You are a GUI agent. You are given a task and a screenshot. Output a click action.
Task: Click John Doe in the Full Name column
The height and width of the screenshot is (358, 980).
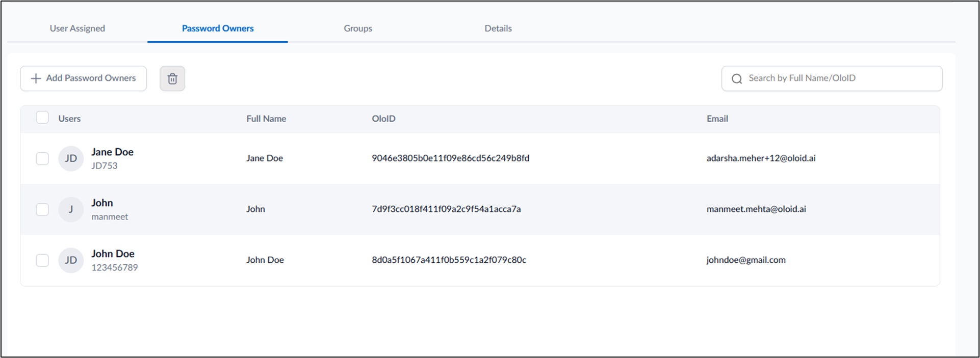coord(265,260)
